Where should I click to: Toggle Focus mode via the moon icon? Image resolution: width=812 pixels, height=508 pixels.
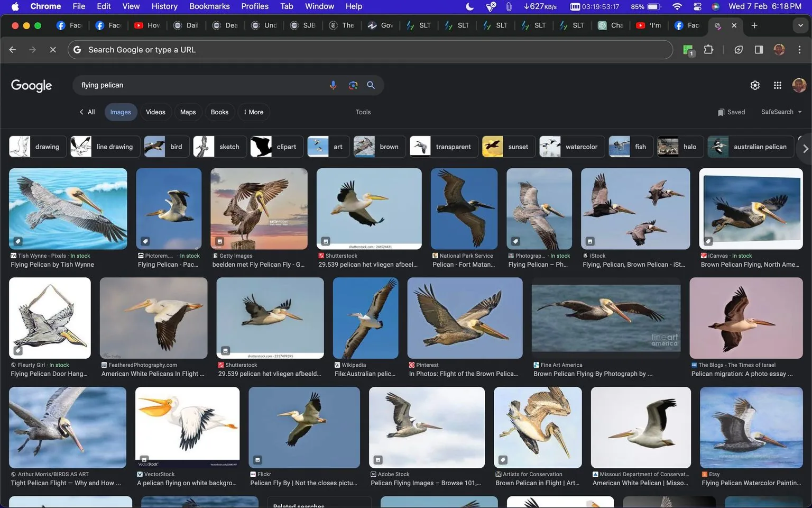469,6
